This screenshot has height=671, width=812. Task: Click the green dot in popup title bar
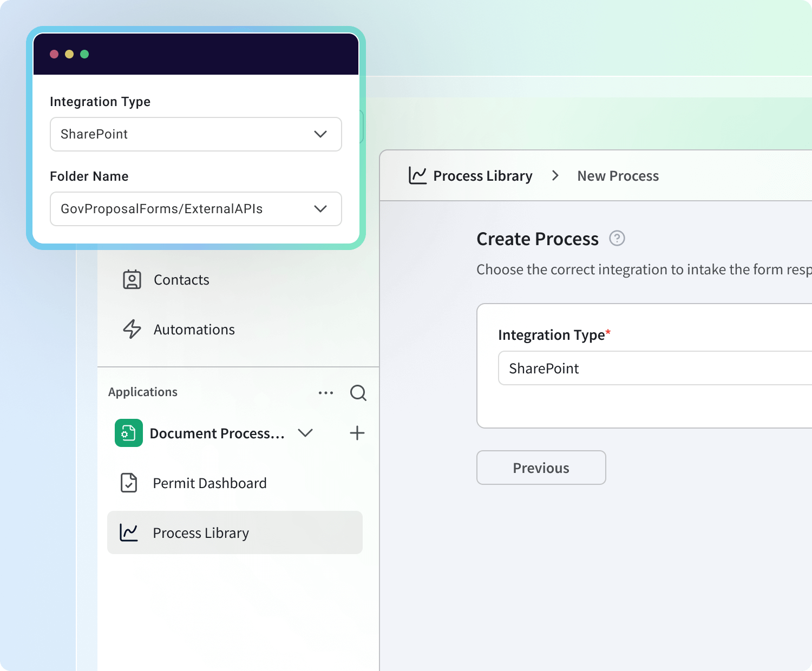84,54
